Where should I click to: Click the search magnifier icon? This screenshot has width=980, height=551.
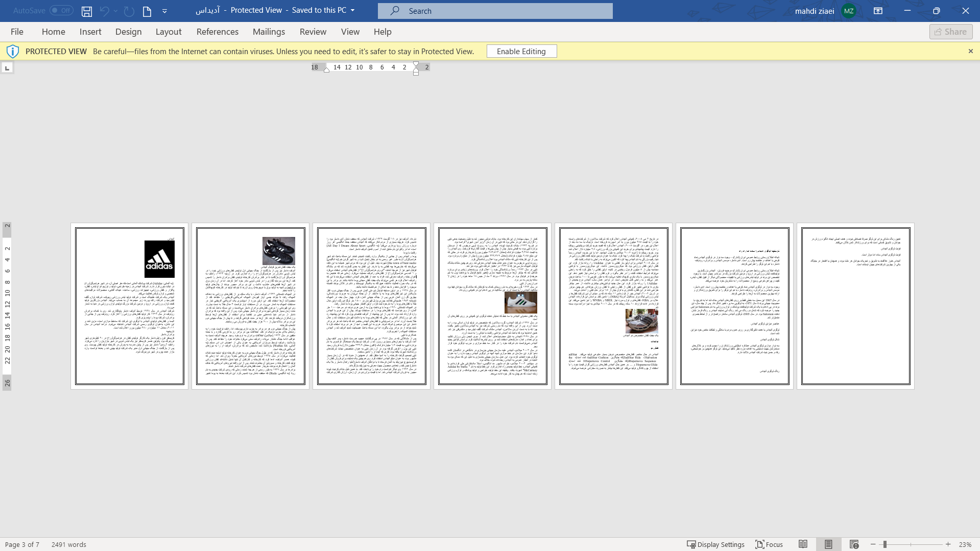395,11
